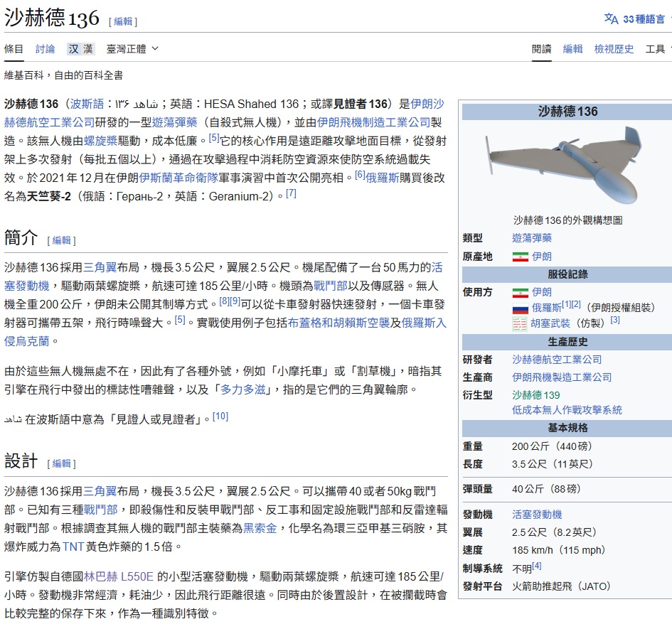
Task: Switch to the 討論 tab
Action: tap(46, 49)
